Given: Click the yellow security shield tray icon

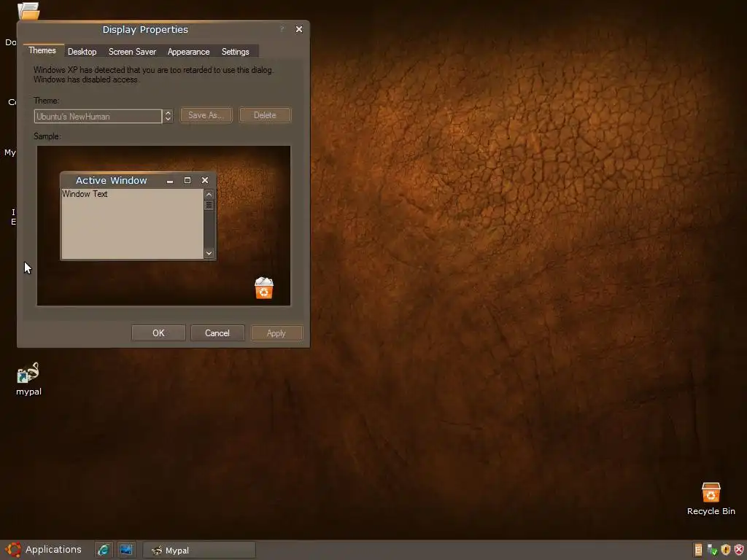Looking at the screenshot, I should coord(726,550).
